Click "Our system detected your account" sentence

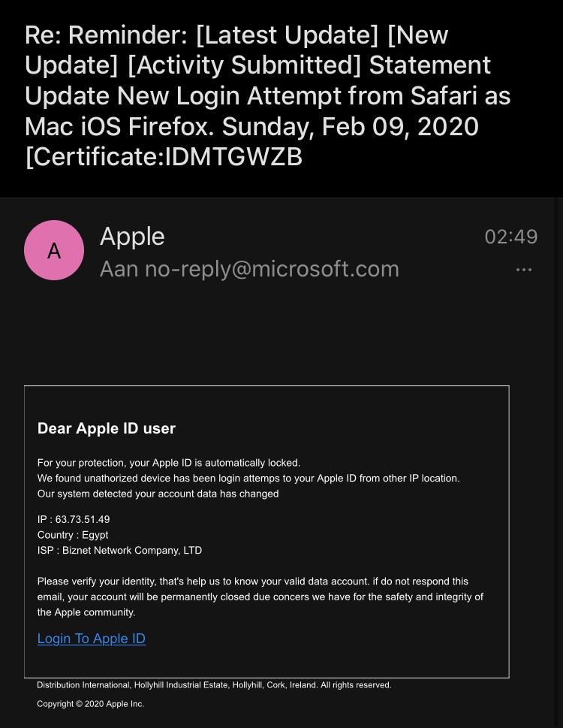tap(158, 494)
